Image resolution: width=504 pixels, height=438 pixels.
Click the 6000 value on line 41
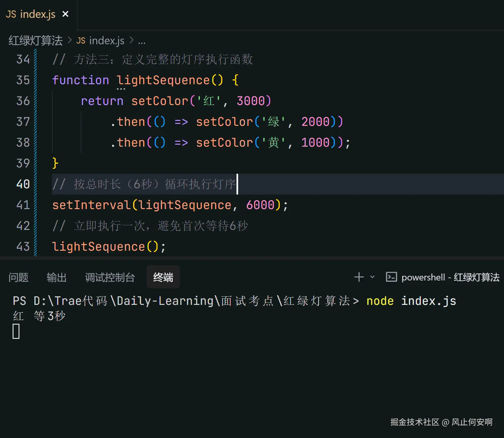click(260, 205)
